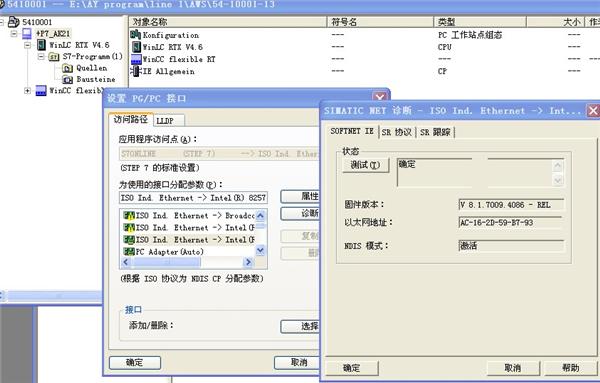Click the WinLC RTX V4.6 icon in object list

(136, 47)
